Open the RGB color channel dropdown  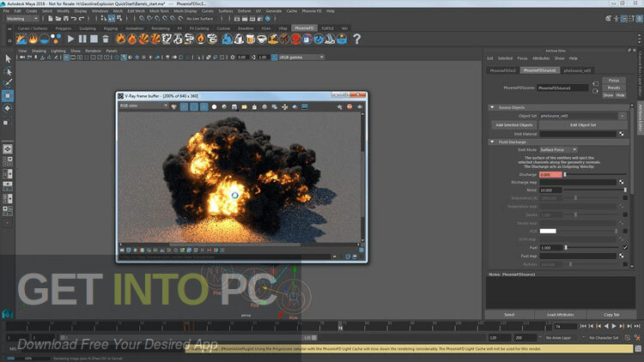tap(143, 106)
